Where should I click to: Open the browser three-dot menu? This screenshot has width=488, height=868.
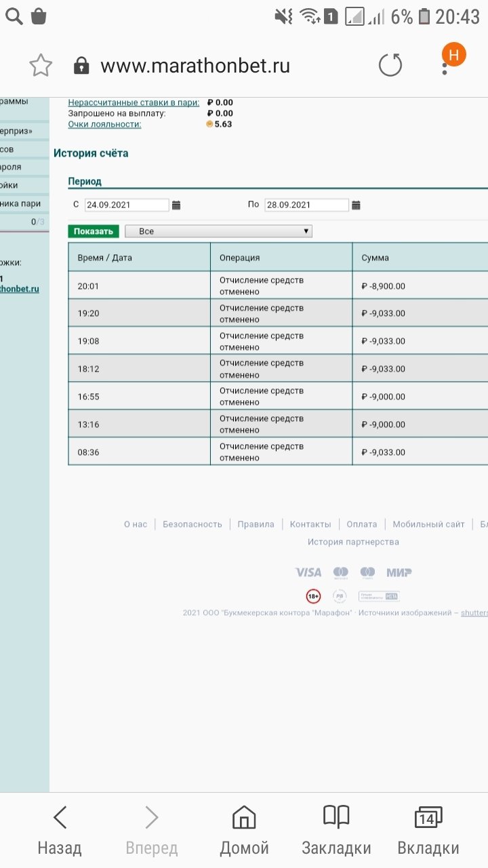tap(445, 66)
